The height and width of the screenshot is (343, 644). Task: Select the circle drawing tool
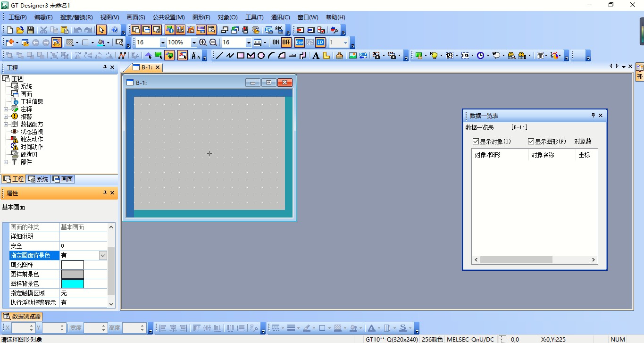click(x=261, y=56)
